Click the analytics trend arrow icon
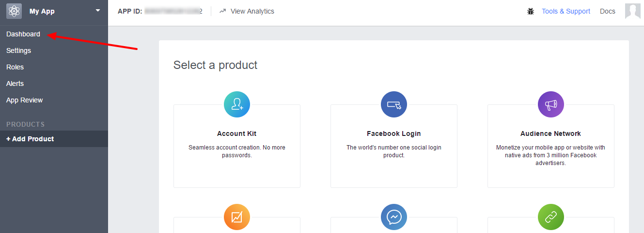This screenshot has width=644, height=233. 223,11
